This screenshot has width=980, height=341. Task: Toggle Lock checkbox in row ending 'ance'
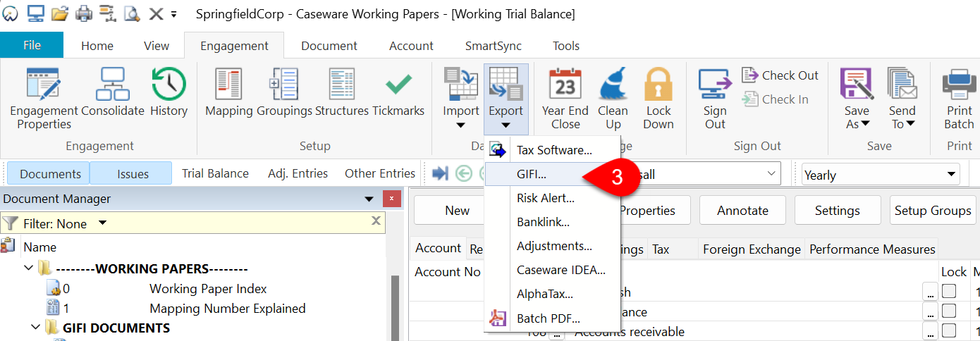coord(949,311)
